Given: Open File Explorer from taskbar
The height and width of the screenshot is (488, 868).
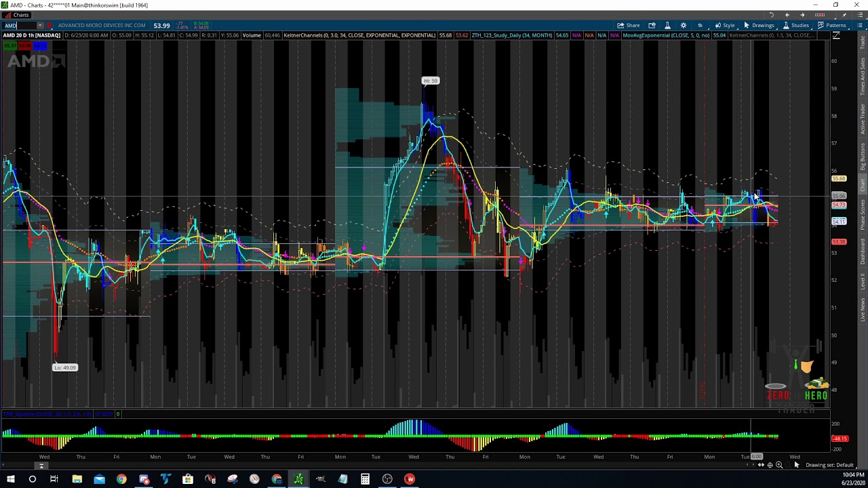Looking at the screenshot, I should 77,479.
